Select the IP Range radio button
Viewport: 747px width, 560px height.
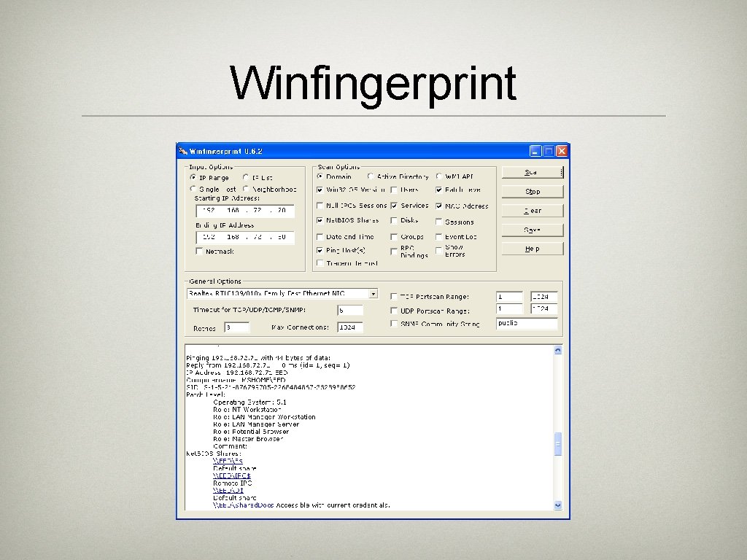click(x=193, y=177)
